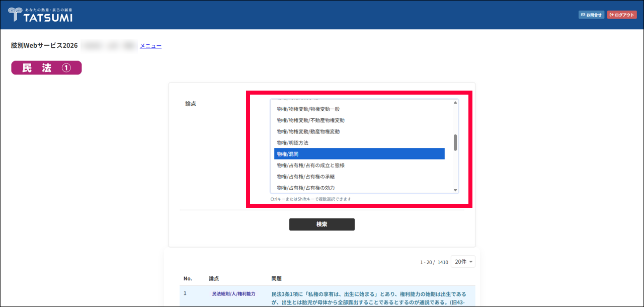644x307 pixels.
Task: Click the listbox scroll-up arrow
Action: click(455, 103)
